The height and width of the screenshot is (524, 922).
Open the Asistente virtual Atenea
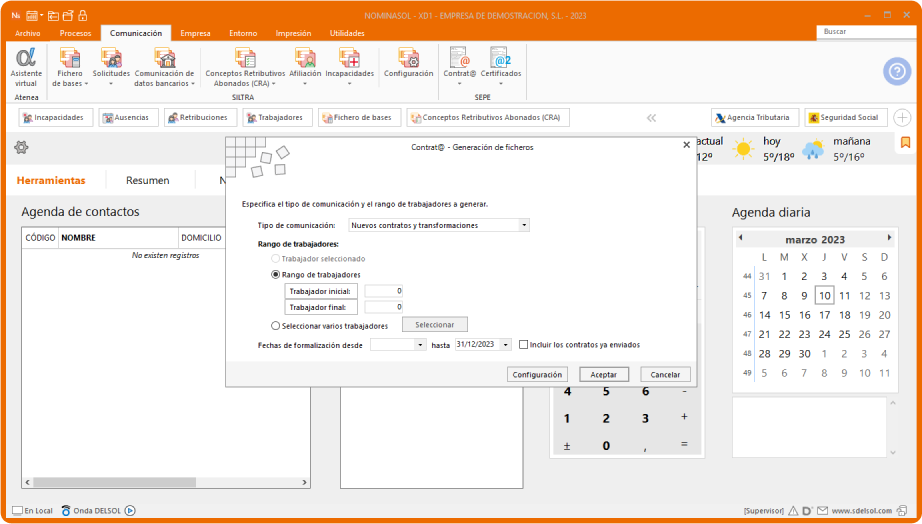click(x=26, y=67)
